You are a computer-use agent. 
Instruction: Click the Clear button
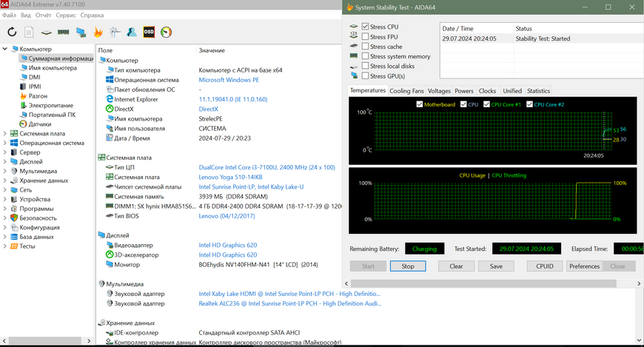pos(456,266)
